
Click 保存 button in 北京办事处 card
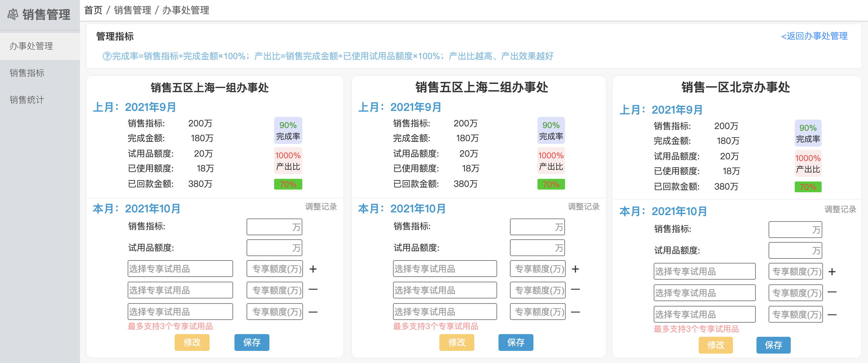[773, 345]
